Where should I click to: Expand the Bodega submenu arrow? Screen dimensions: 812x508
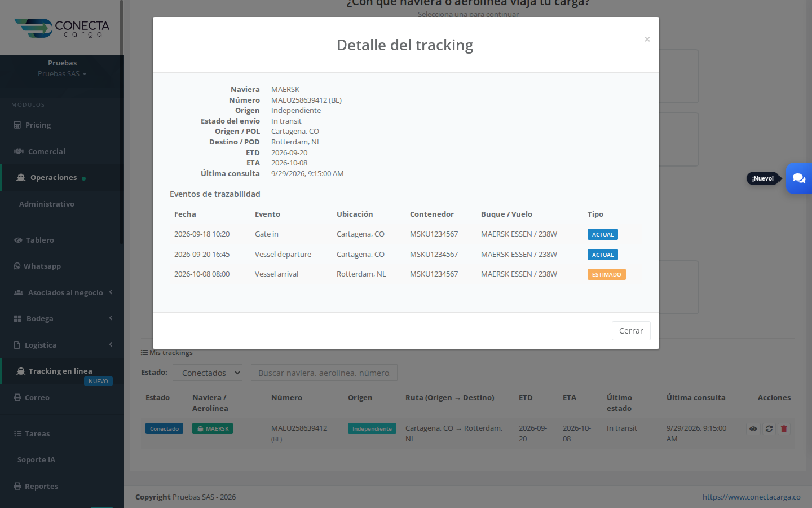click(x=111, y=318)
